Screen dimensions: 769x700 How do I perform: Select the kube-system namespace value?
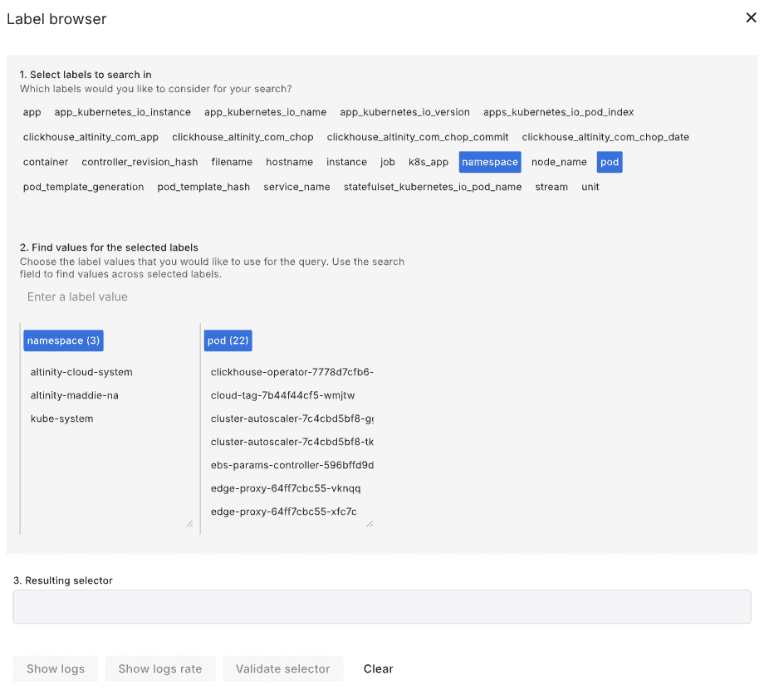tap(62, 419)
